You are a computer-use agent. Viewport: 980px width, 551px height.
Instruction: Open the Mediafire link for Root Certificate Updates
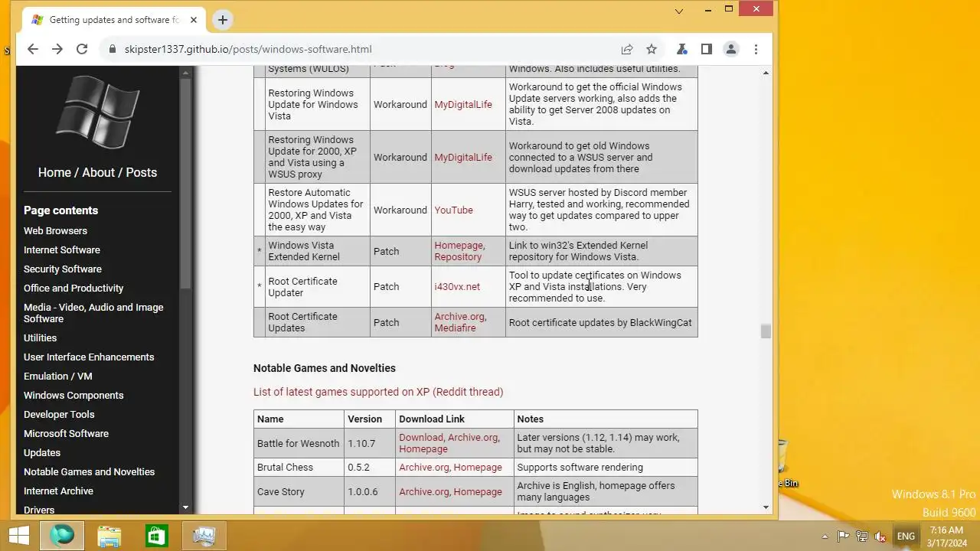tap(455, 328)
